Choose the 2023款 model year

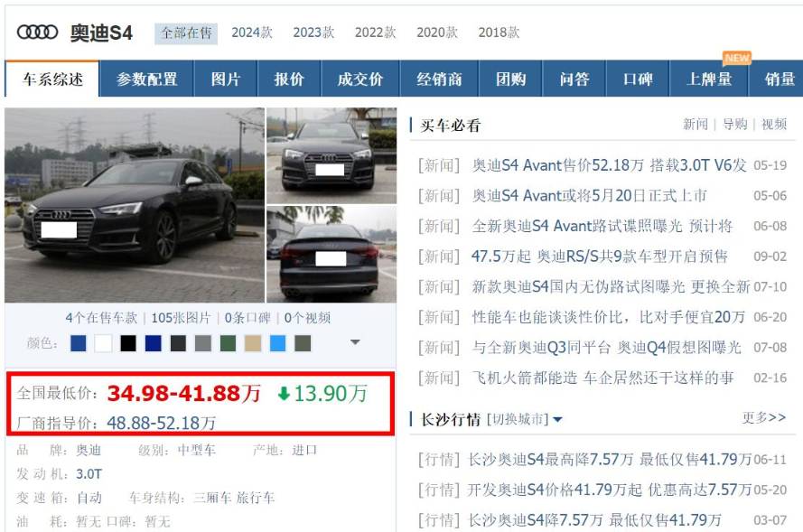tap(313, 33)
